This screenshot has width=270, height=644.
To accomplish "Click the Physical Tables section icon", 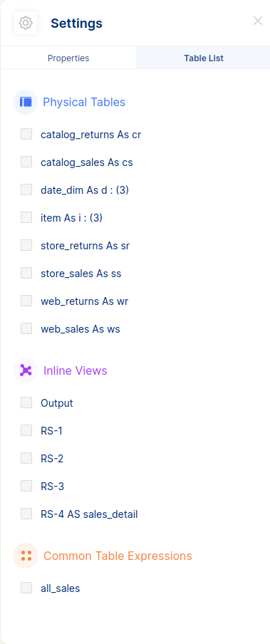I will tap(26, 102).
